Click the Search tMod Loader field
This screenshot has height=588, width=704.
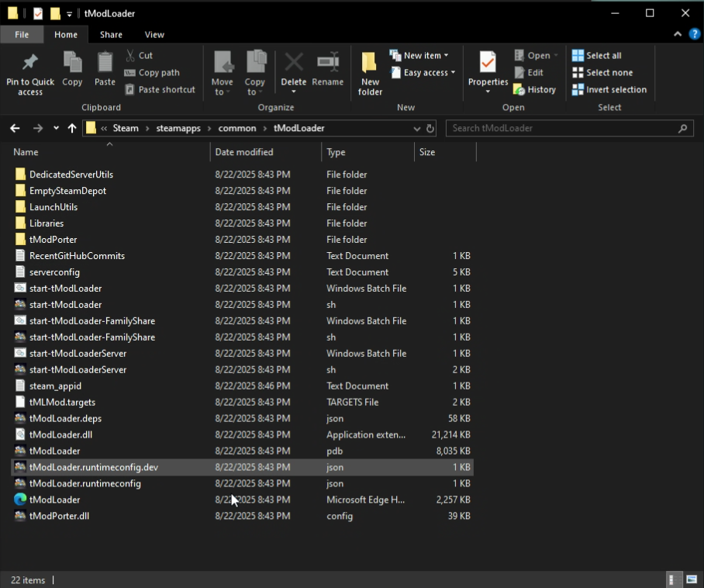569,129
